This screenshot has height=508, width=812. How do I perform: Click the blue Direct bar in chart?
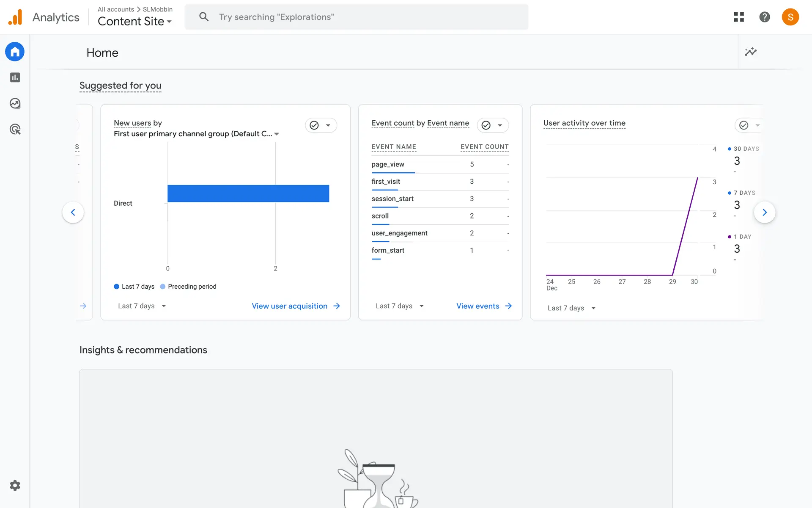tap(248, 193)
